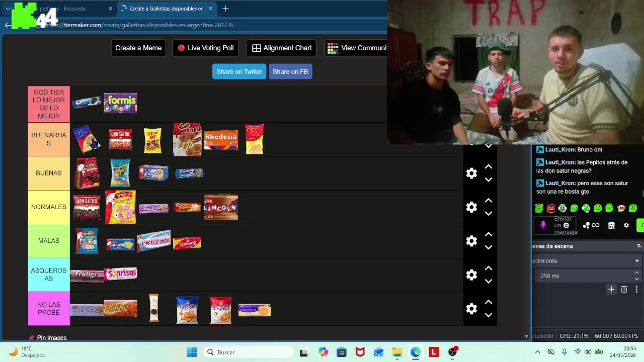Open settings gear for NO LAS PROBE row
644x362 pixels.
click(x=471, y=309)
